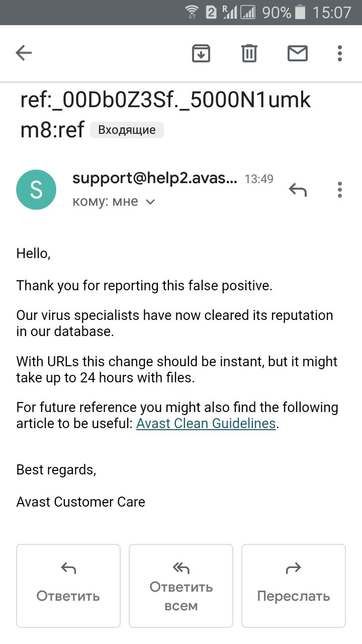362x644 pixels.
Task: Tap the sender avatar with letter S
Action: 36,190
